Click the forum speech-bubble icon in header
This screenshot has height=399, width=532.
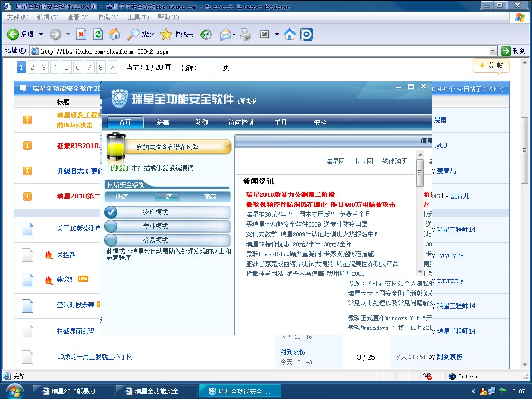pyautogui.click(x=23, y=88)
